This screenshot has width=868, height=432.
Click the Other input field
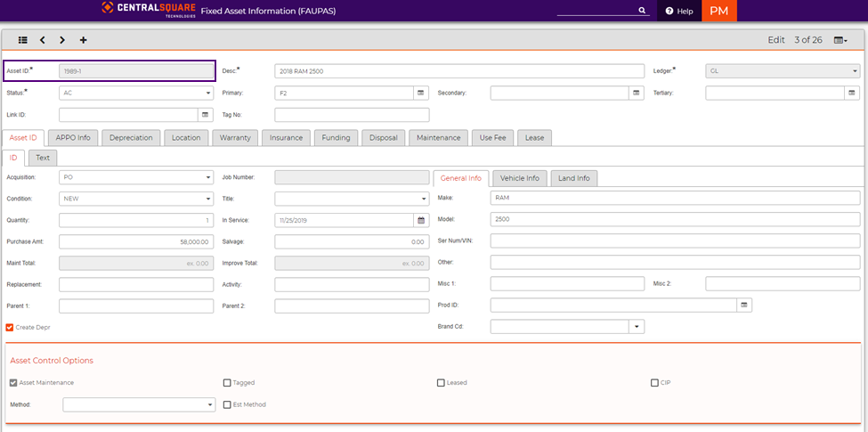tap(676, 262)
